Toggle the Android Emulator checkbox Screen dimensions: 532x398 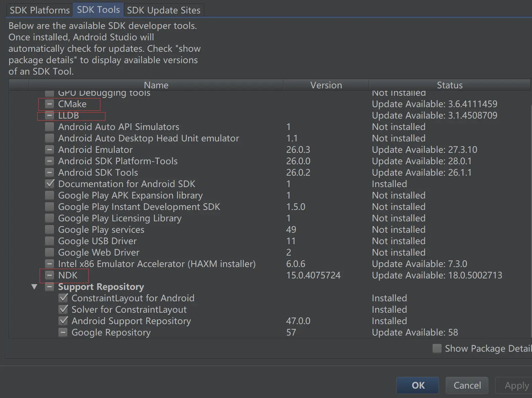[50, 150]
